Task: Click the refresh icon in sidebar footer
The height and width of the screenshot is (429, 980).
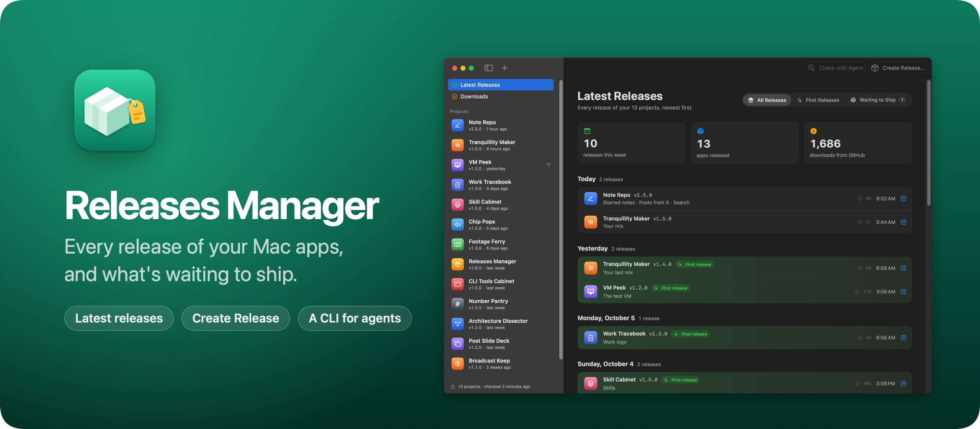Action: click(x=453, y=387)
